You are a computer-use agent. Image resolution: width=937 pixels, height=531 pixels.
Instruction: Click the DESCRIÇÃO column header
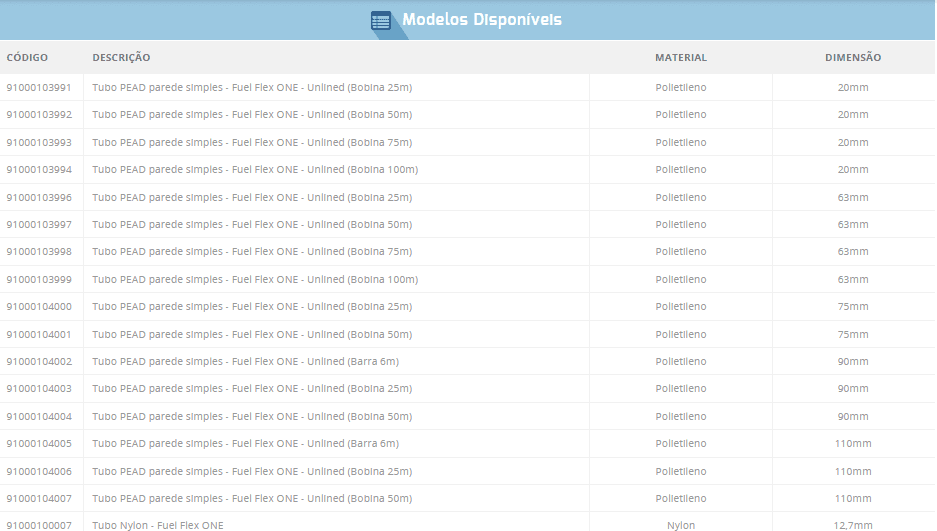click(121, 58)
